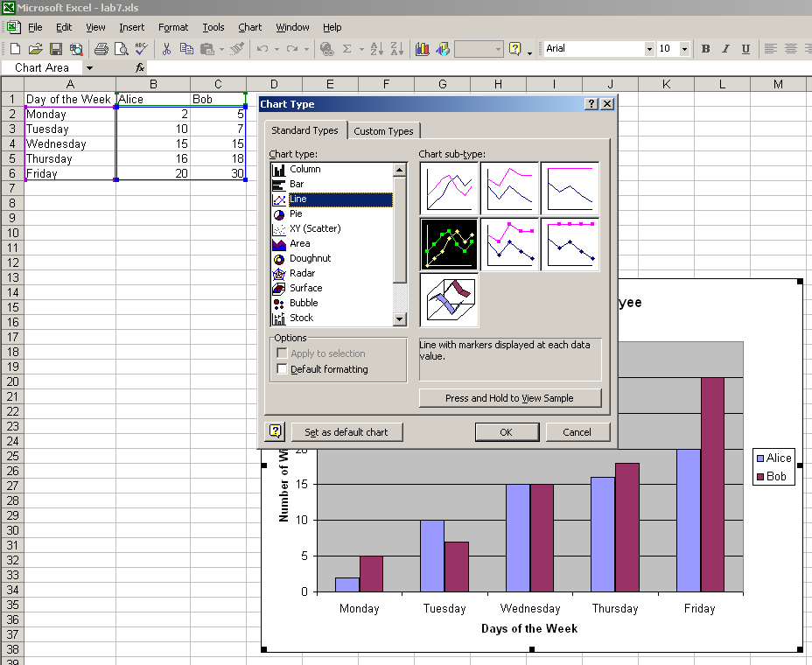Click the Undo arrow icon
This screenshot has height=665, width=812.
(262, 49)
